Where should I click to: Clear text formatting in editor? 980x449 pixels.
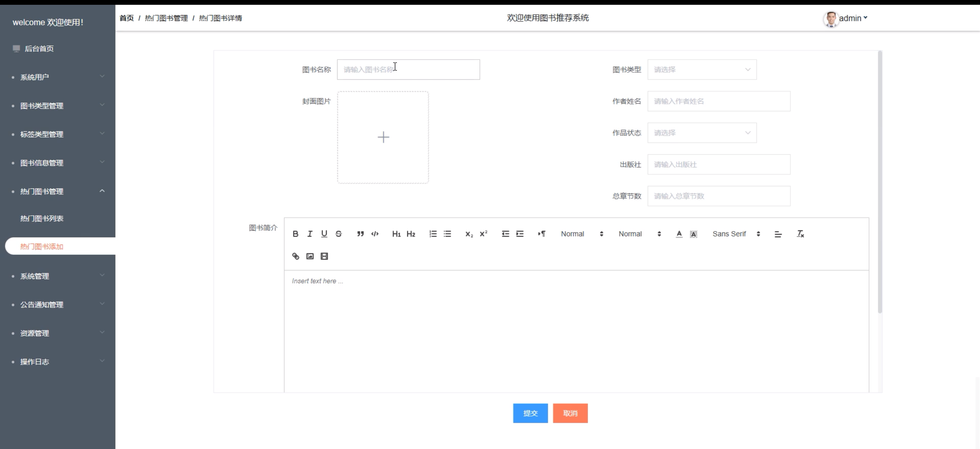[800, 234]
